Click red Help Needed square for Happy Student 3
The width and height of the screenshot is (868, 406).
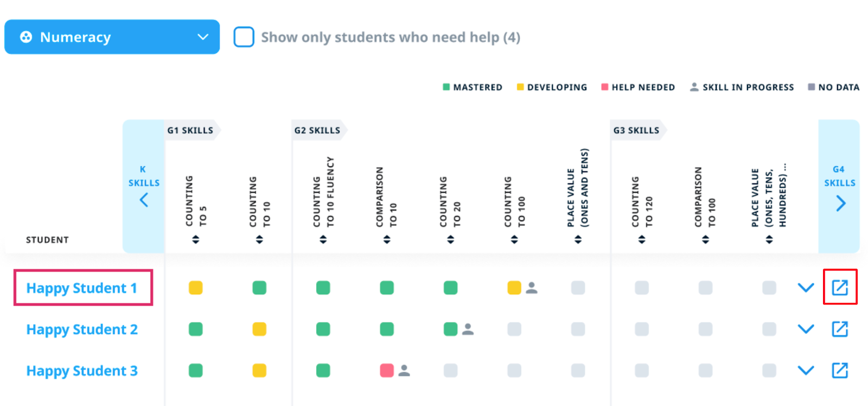tap(387, 371)
